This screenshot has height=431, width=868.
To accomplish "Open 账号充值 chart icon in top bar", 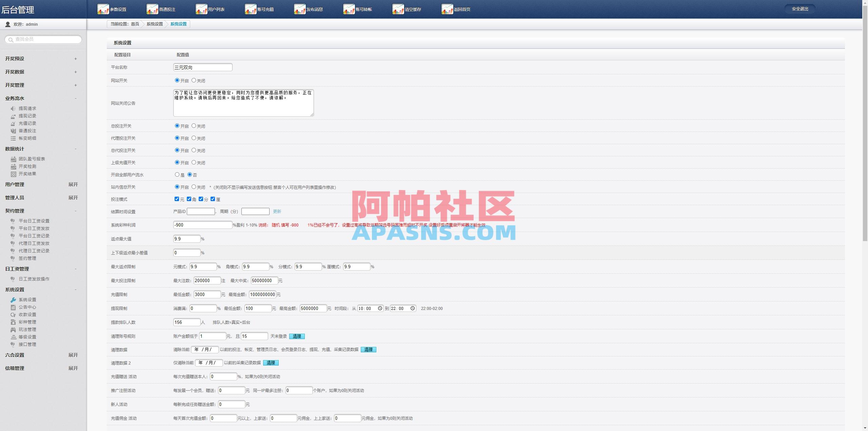I will coord(251,9).
